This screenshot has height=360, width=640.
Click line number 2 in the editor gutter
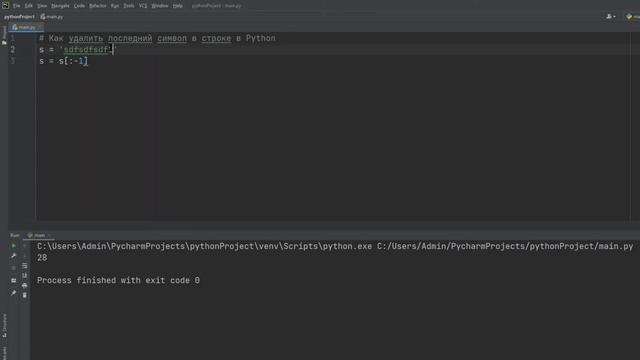(13, 49)
